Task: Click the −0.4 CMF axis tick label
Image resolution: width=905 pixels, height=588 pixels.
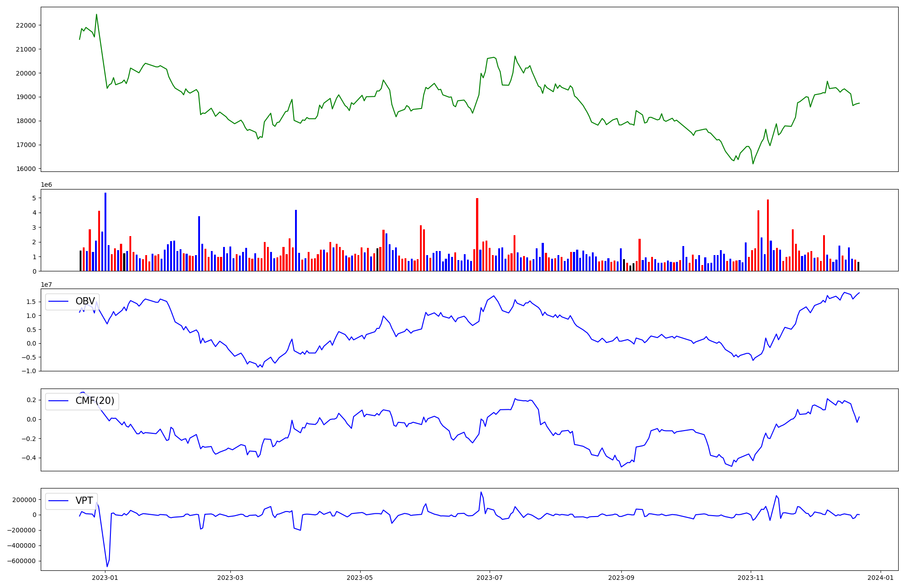Action: pyautogui.click(x=29, y=458)
